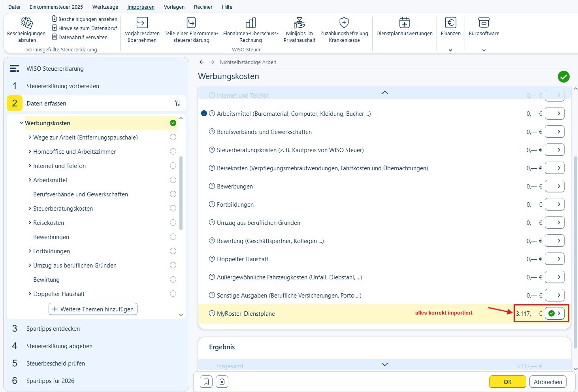Open Datenabruf verwalten
The width and height of the screenshot is (578, 392).
80,37
